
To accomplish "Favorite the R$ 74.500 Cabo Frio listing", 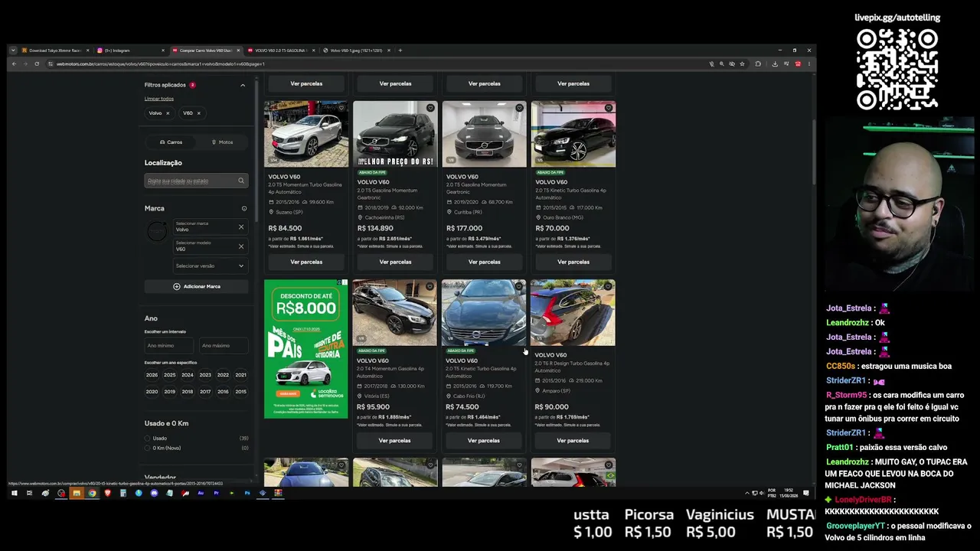I will pyautogui.click(x=519, y=286).
